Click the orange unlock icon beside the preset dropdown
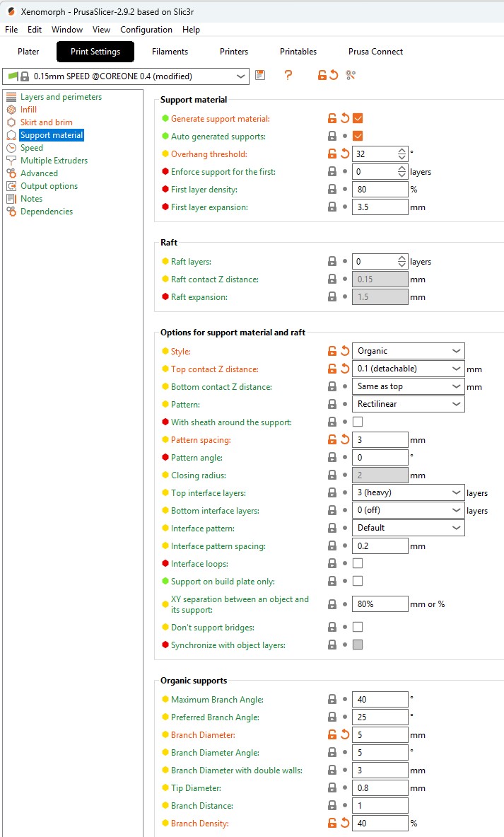This screenshot has height=837, width=504. (322, 75)
